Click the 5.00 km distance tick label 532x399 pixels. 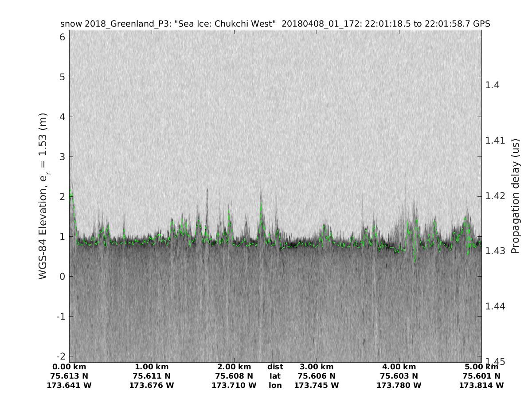[481, 367]
